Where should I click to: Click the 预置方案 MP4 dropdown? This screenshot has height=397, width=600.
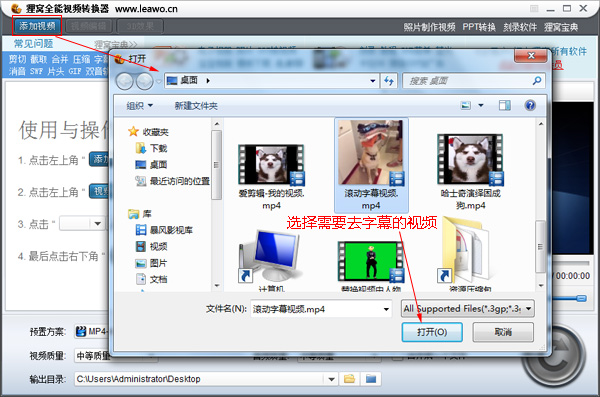tap(92, 332)
